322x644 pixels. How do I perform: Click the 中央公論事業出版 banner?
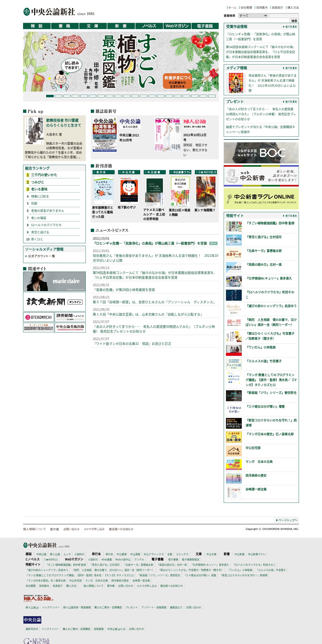(39, 327)
